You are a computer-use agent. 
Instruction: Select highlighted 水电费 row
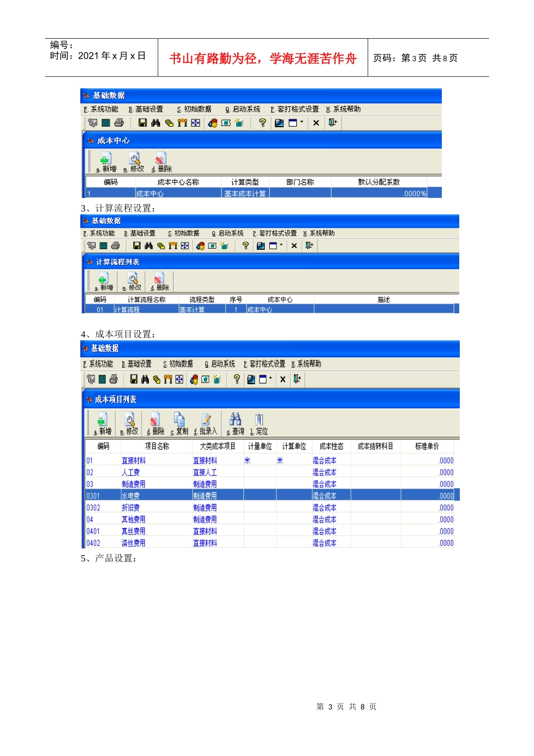pyautogui.click(x=270, y=496)
